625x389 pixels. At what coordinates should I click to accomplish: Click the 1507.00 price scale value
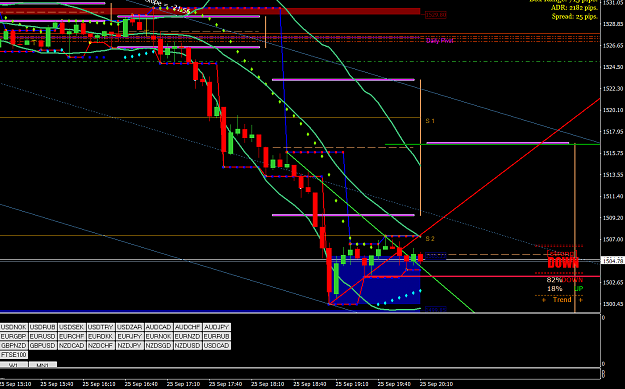[x=613, y=239]
